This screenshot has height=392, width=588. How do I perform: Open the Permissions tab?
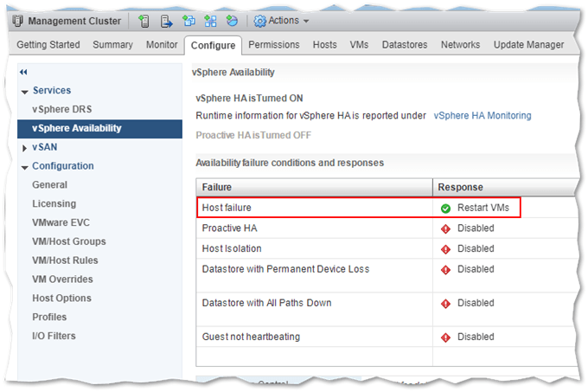pos(274,45)
